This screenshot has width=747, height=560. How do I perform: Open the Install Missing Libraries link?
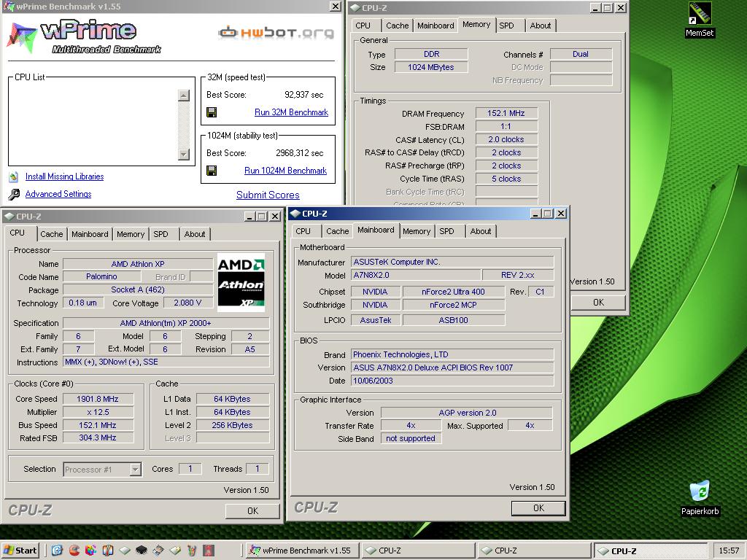click(x=64, y=176)
